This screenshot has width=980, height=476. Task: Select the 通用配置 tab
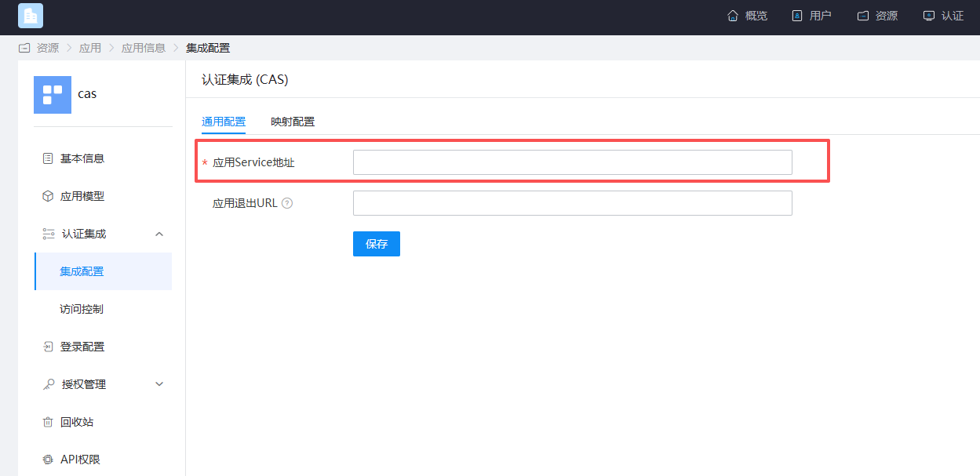coord(224,122)
